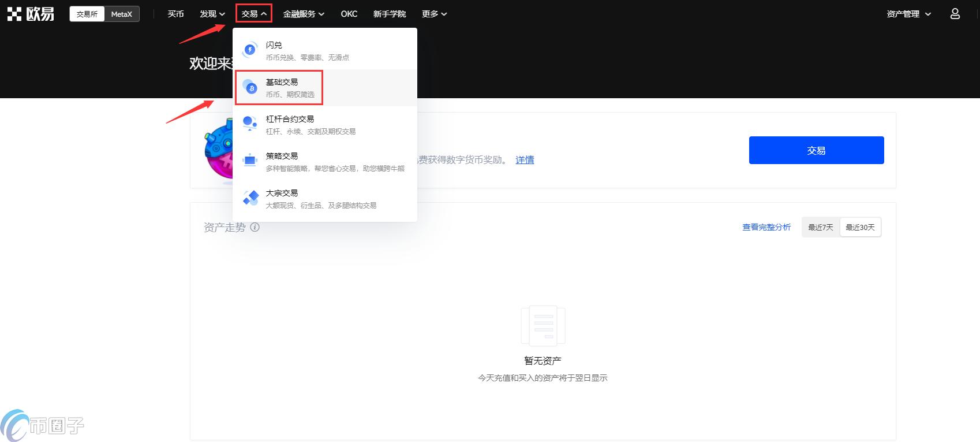Click the OKX 欧易 logo
Screen dimensions: 980x442
[x=31, y=14]
